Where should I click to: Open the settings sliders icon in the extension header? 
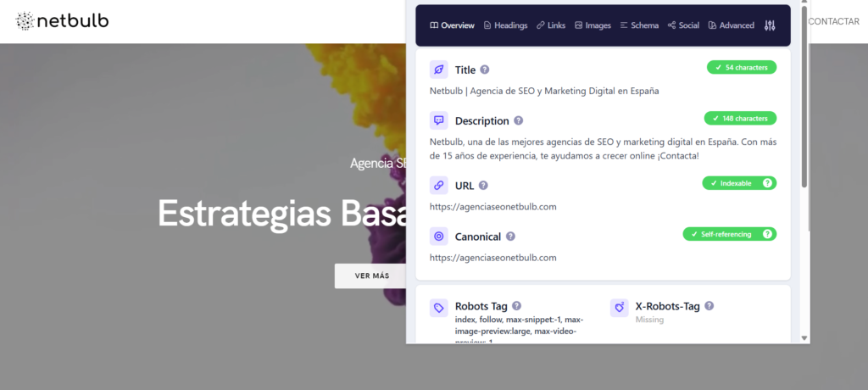770,25
